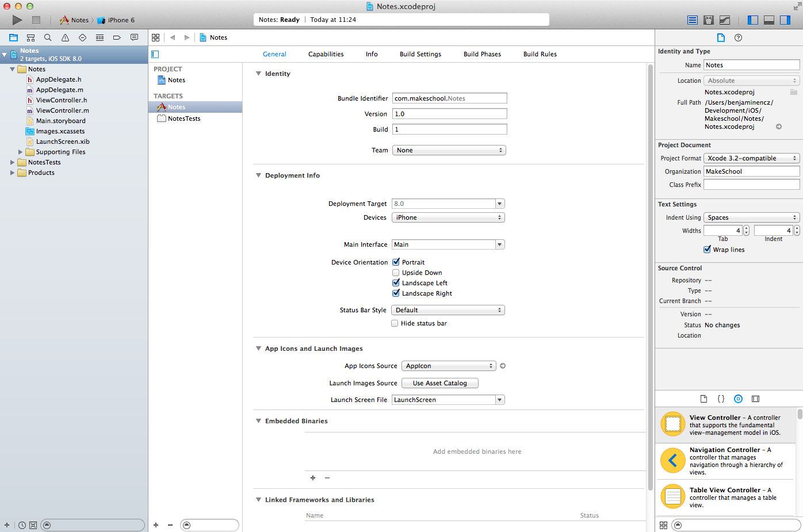Select the General tab

(274, 54)
